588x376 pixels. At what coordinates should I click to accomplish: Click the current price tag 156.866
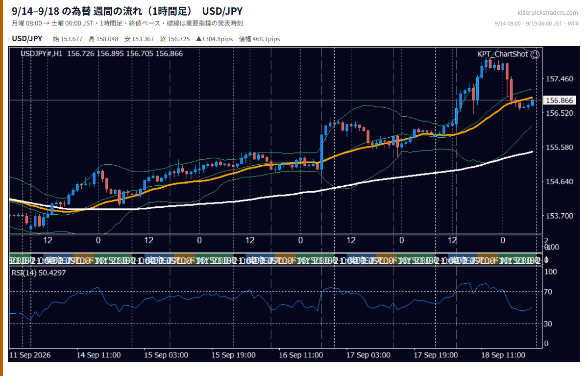click(x=560, y=100)
